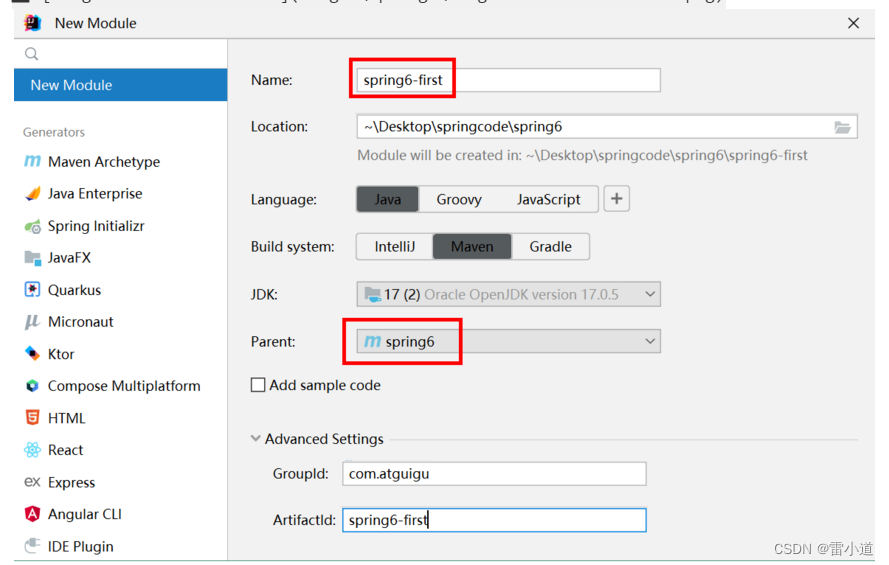Click the Maven Archetype generator icon
This screenshot has height=565, width=889.
pyautogui.click(x=32, y=162)
